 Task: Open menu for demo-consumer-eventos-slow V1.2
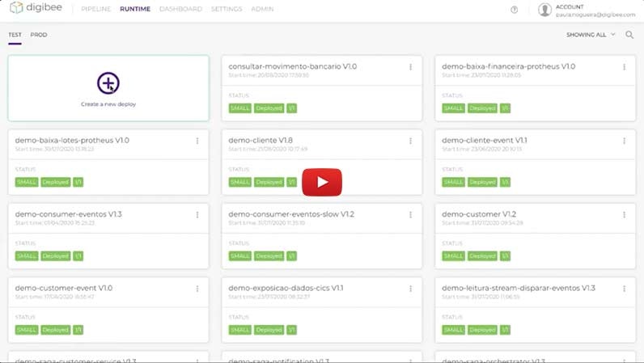click(410, 215)
